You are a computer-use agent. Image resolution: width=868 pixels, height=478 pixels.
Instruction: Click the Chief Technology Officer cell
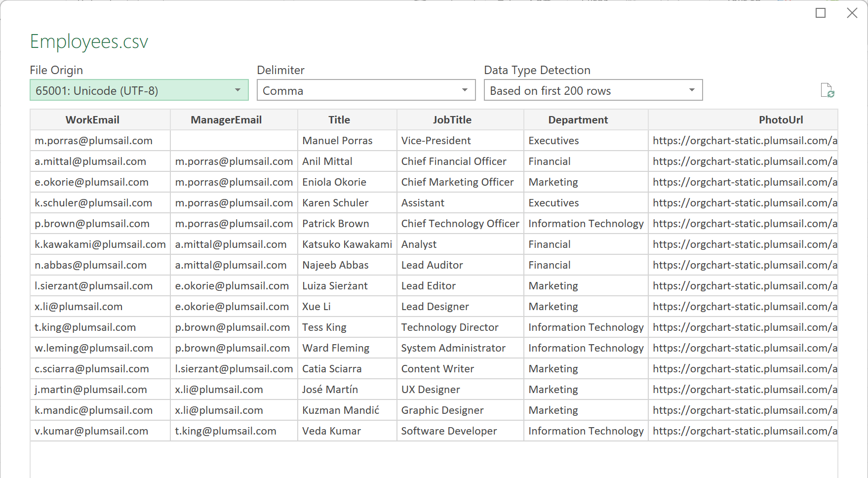coord(461,224)
